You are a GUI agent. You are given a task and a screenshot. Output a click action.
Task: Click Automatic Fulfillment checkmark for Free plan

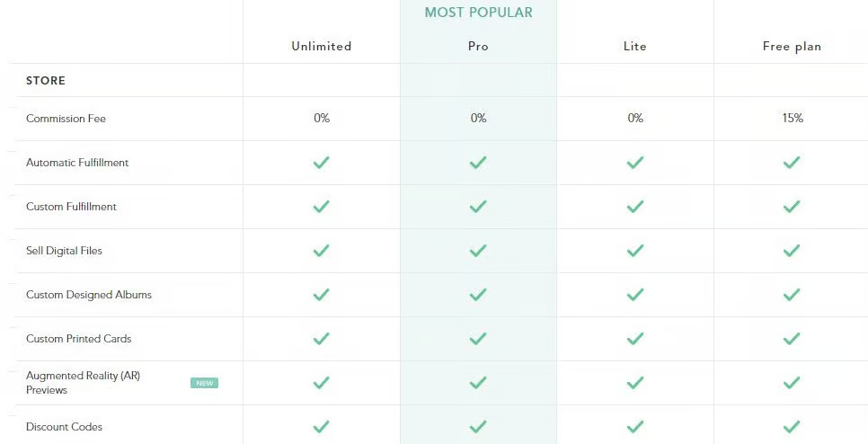(x=792, y=163)
